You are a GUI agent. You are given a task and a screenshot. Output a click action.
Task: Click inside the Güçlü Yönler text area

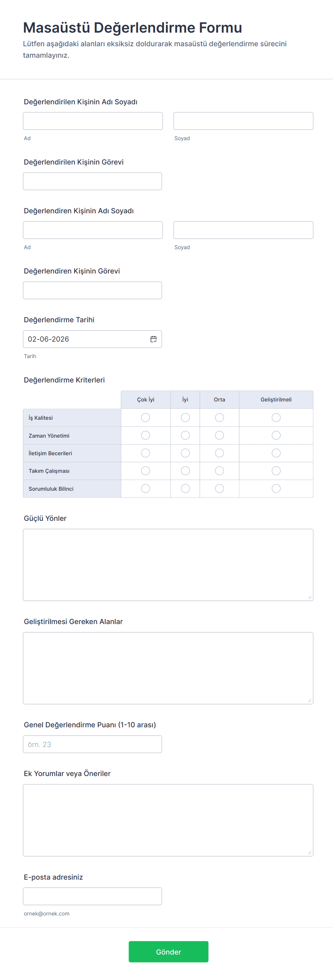(x=168, y=565)
